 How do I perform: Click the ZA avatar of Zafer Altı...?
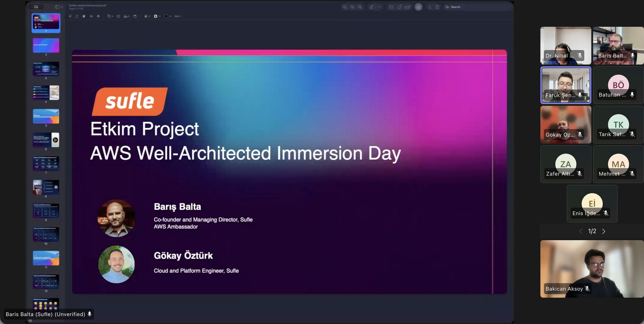pyautogui.click(x=566, y=164)
